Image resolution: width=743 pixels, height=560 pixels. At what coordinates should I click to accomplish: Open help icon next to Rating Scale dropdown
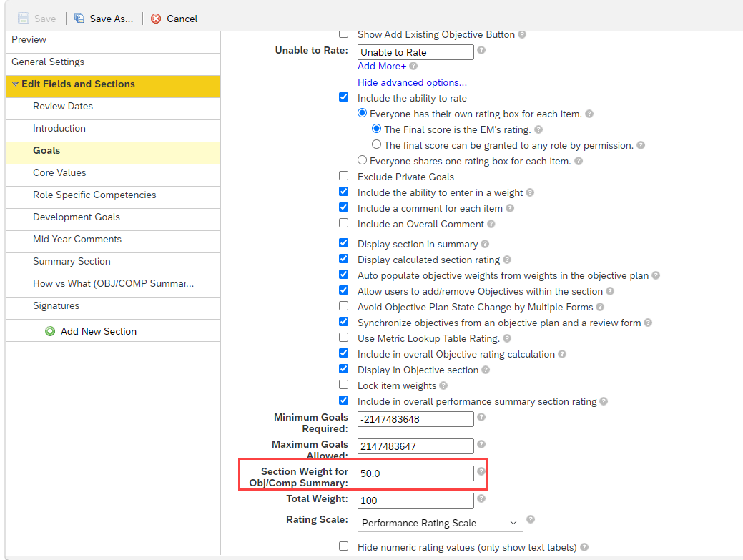click(531, 519)
